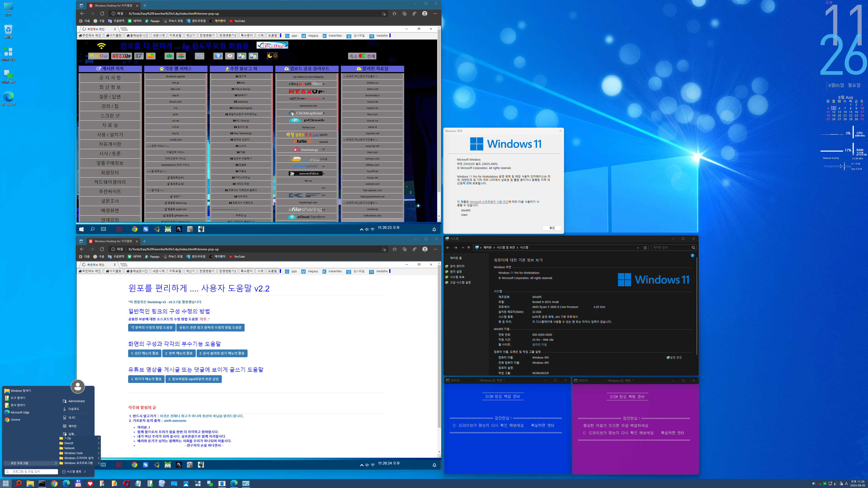
Task: Click the blue floppy disk icon on taskbar
Action: pyautogui.click(x=78, y=483)
